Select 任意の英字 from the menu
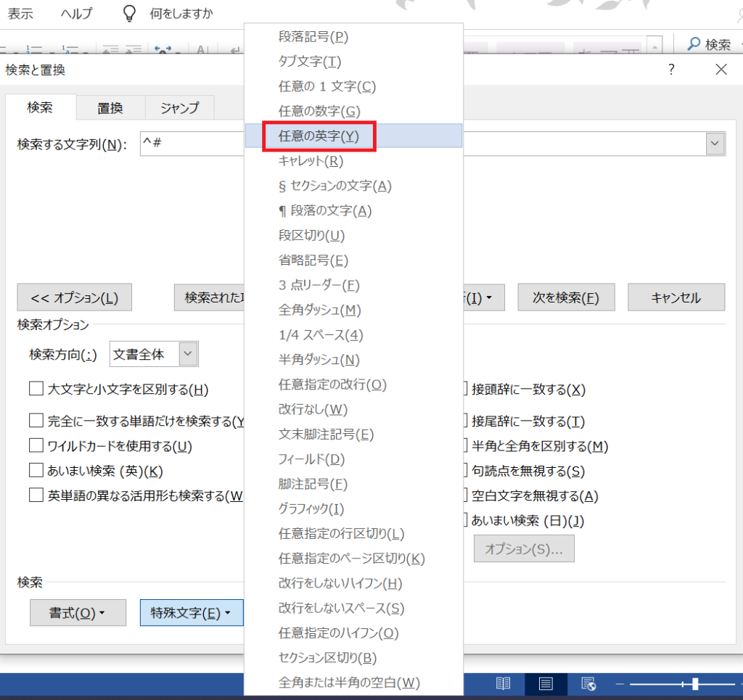Image resolution: width=743 pixels, height=700 pixels. click(x=319, y=136)
